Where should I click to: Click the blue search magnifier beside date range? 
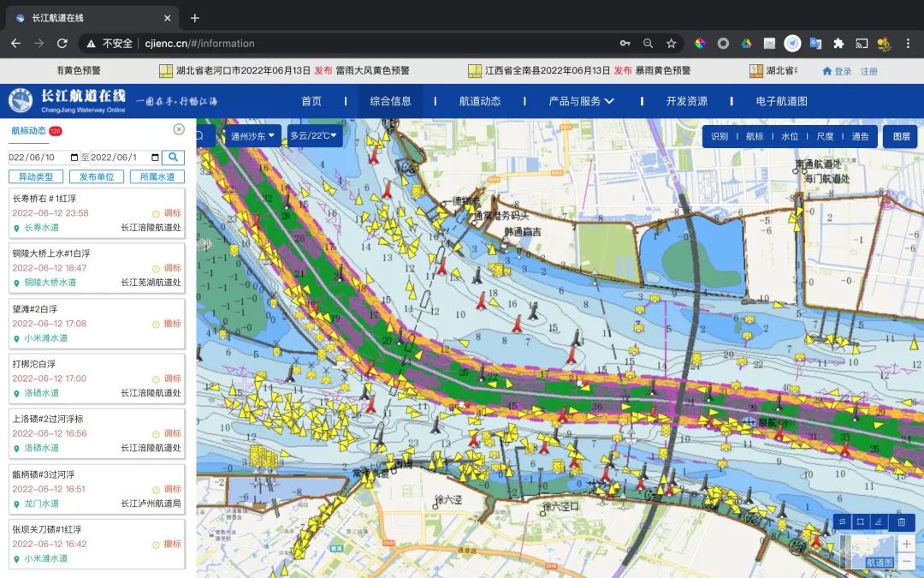(x=173, y=158)
